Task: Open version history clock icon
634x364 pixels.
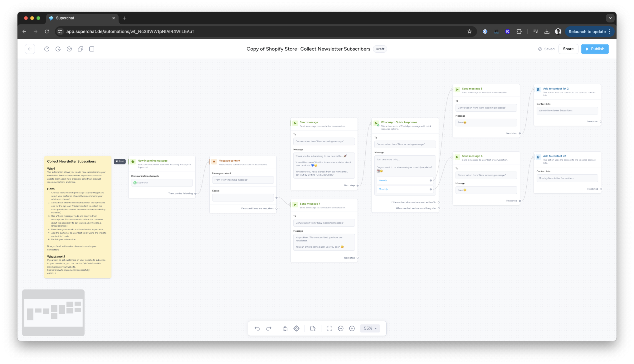Action: [58, 49]
